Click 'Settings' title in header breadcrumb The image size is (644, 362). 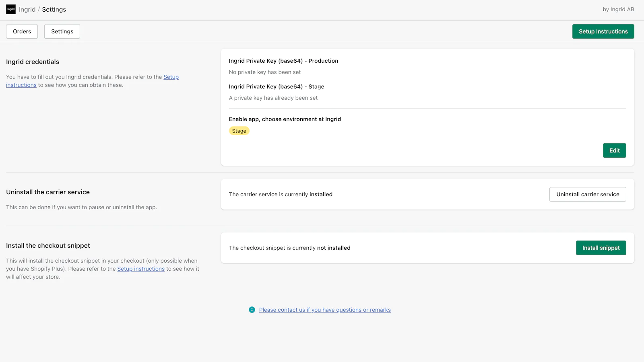coord(54,9)
